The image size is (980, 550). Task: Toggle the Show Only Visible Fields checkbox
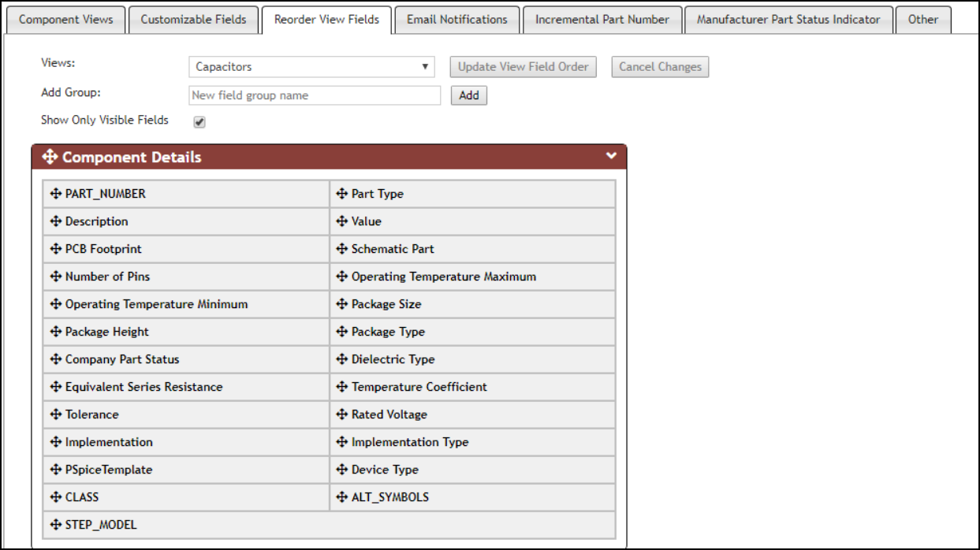tap(199, 121)
